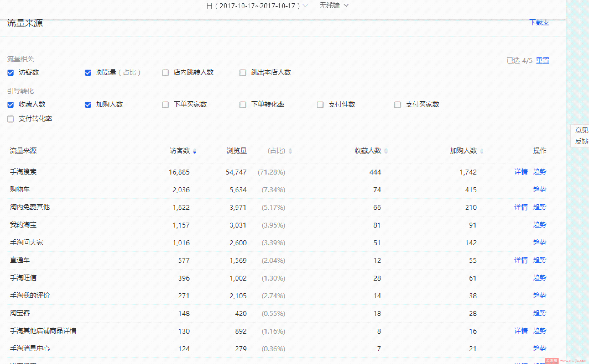Open the date range 2017-10-17 dropdown

pos(257,6)
